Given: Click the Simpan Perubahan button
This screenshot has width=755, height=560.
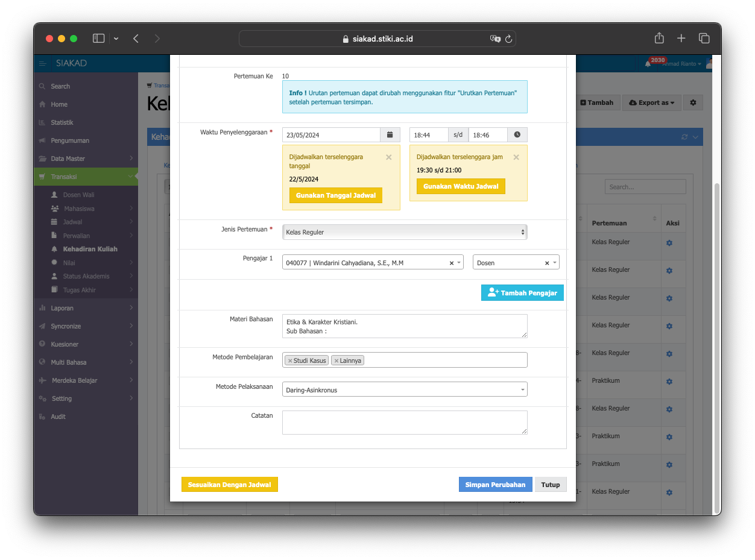Looking at the screenshot, I should pos(494,485).
